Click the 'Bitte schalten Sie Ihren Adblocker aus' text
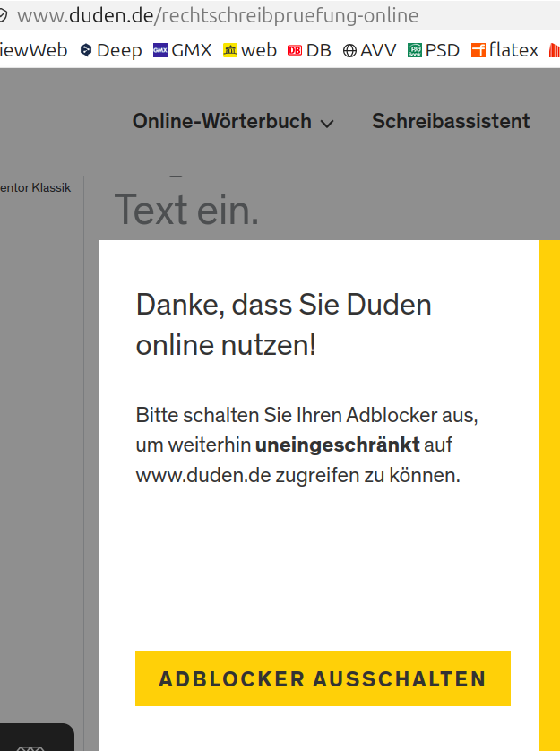560x751 pixels. (306, 414)
